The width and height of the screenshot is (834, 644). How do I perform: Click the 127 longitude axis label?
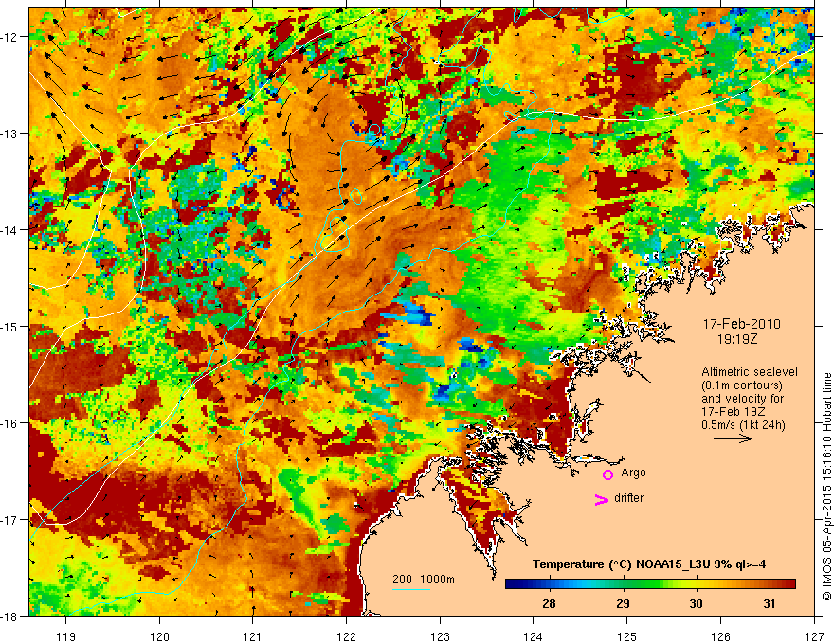[814, 636]
